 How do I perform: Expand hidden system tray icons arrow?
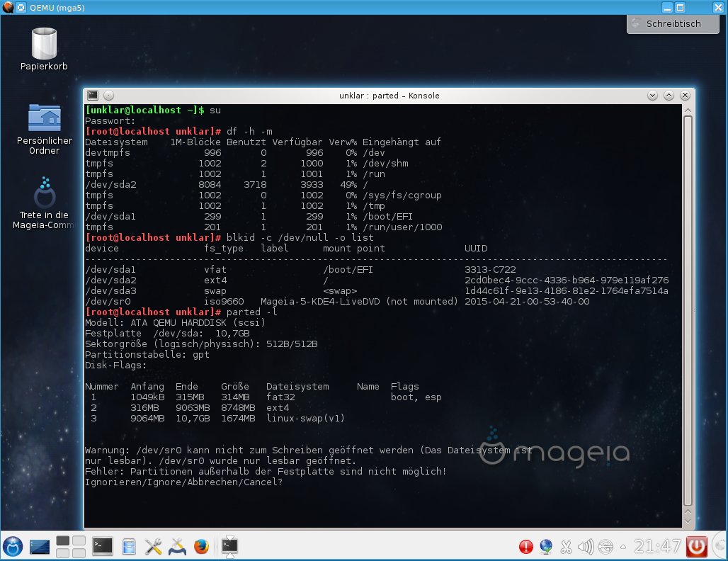[623, 547]
